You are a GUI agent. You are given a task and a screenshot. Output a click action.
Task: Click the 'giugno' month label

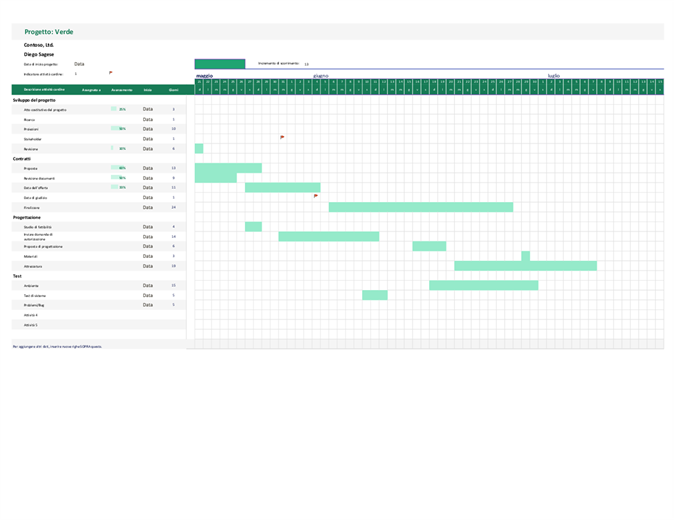[x=321, y=76]
